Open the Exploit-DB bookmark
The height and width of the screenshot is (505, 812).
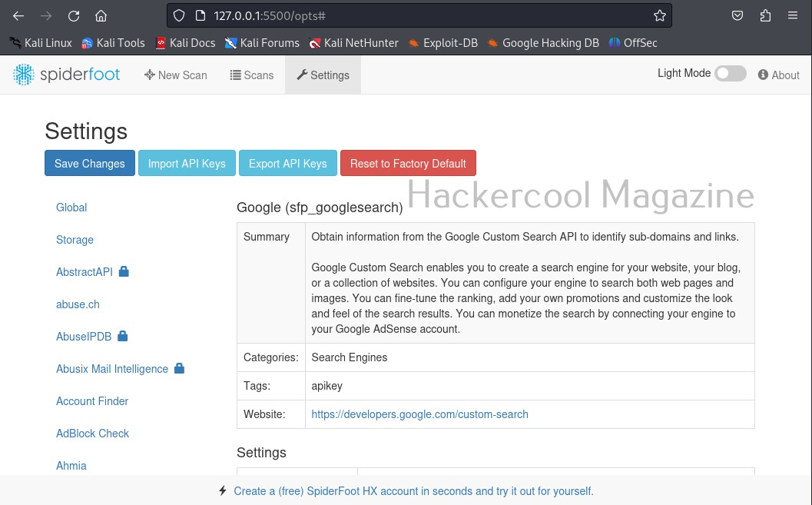coord(442,43)
